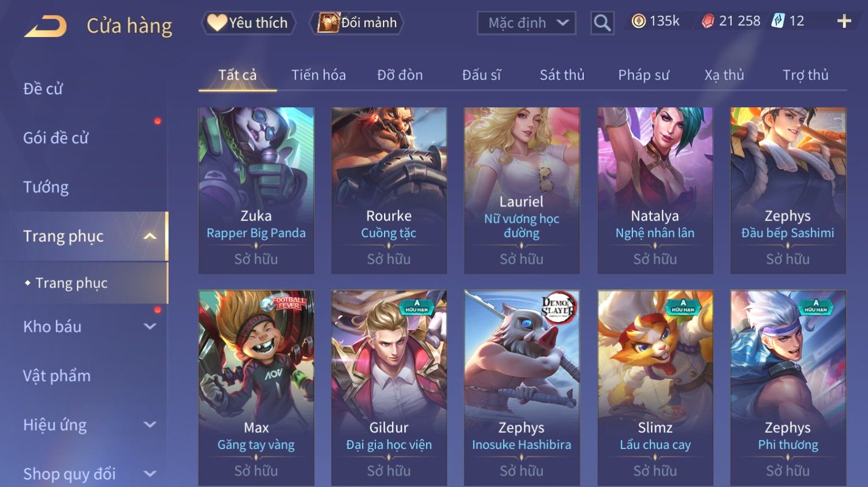Select the Sát thủ tab
This screenshot has height=487, width=868.
pyautogui.click(x=562, y=75)
